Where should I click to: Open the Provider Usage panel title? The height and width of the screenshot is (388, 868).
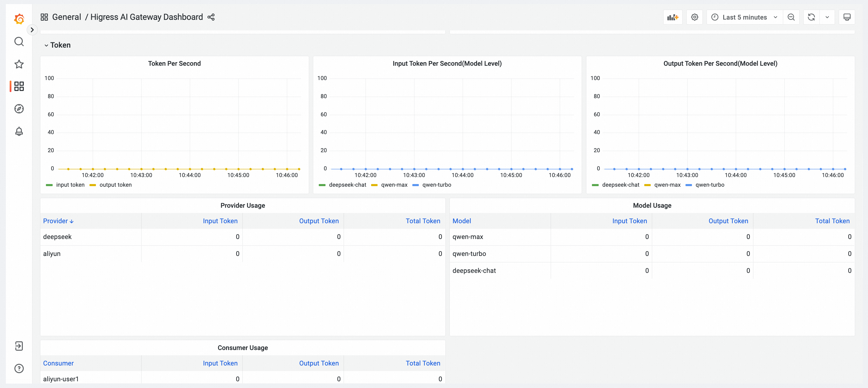(243, 205)
